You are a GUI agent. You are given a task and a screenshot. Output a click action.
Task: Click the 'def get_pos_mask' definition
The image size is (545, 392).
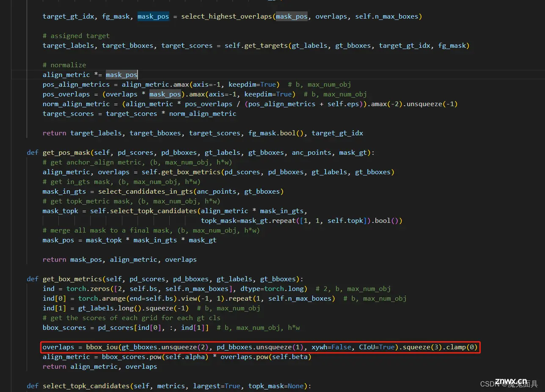201,153
